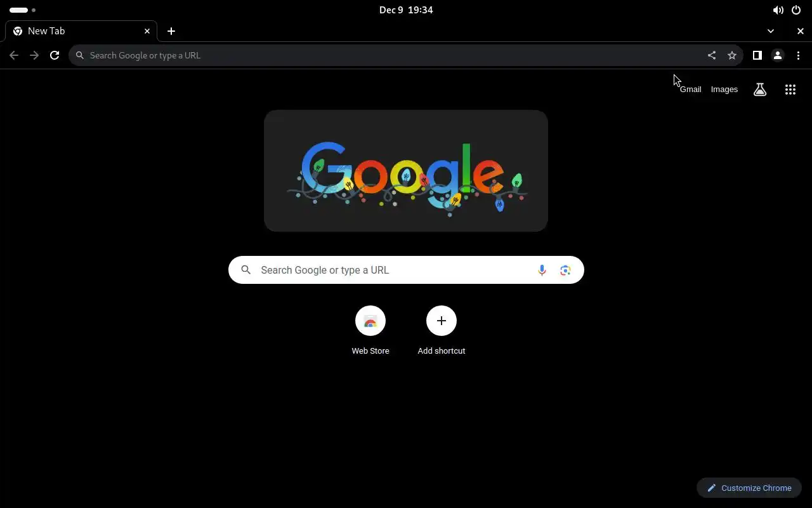
Task: Click the Customize Chrome button
Action: click(x=749, y=488)
